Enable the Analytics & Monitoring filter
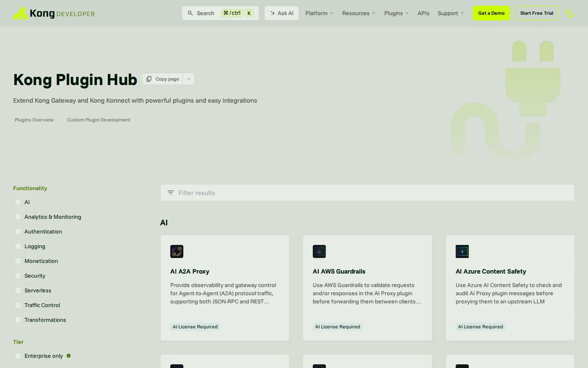This screenshot has width=588, height=368. (18, 217)
